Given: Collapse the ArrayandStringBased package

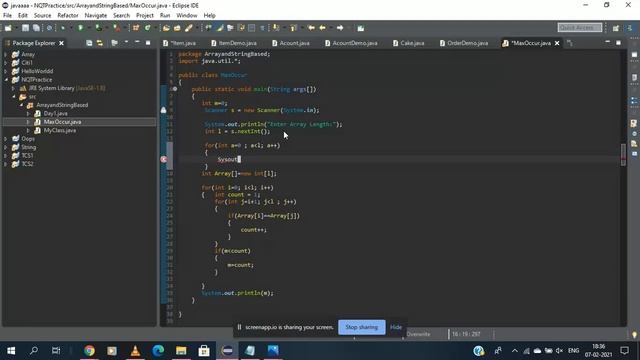Looking at the screenshot, I should pyautogui.click(x=21, y=105).
